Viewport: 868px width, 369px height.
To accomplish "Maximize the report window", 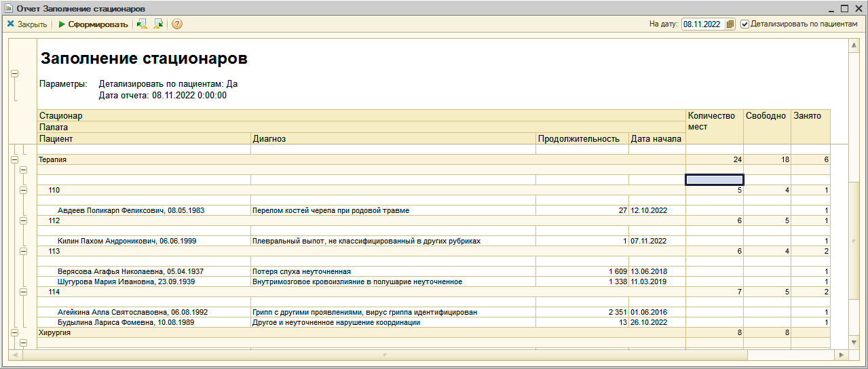I will click(x=845, y=9).
